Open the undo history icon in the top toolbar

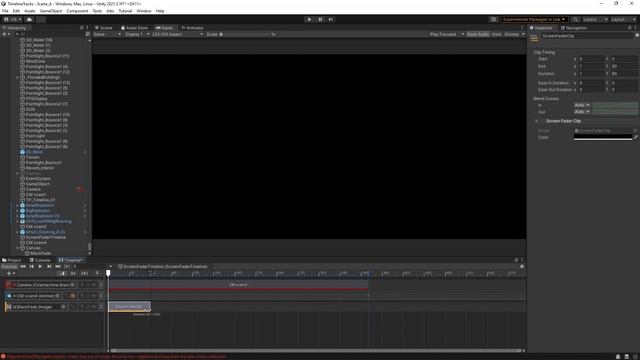[x=493, y=19]
